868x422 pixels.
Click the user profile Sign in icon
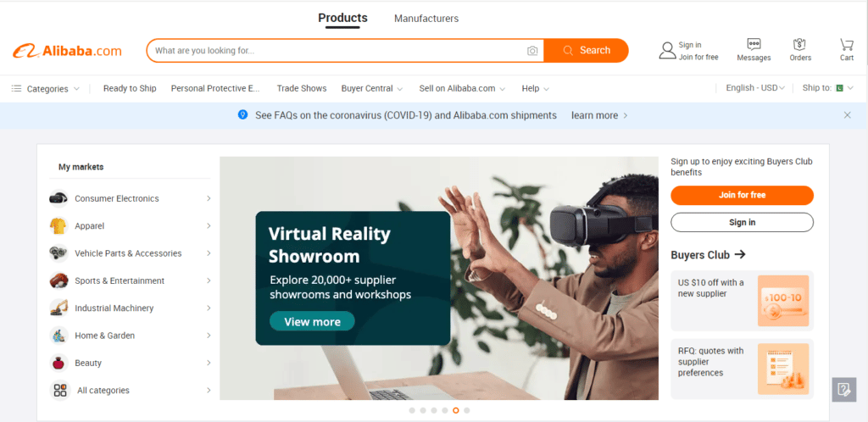click(x=667, y=50)
